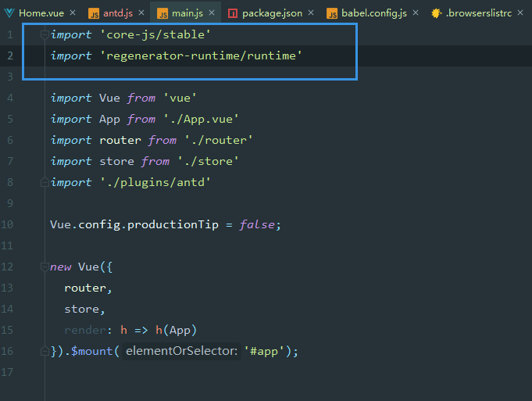
Task: Click the gear icon on .browserslistrc tab
Action: [437, 13]
